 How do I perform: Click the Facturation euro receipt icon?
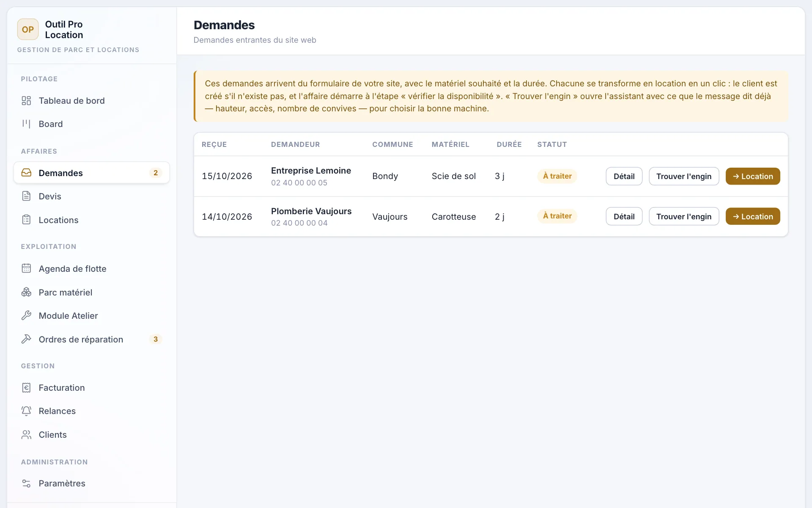[x=26, y=387]
